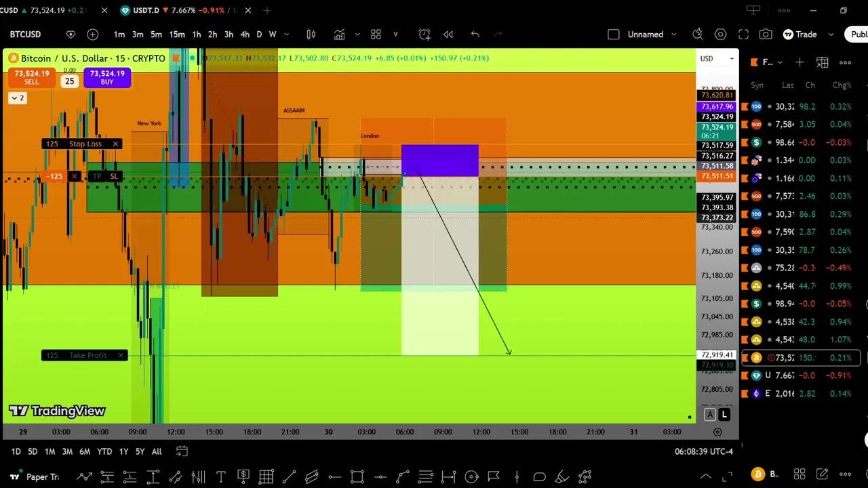The height and width of the screenshot is (488, 868).
Task: Open USD currency dropdown on price axis
Action: (717, 58)
